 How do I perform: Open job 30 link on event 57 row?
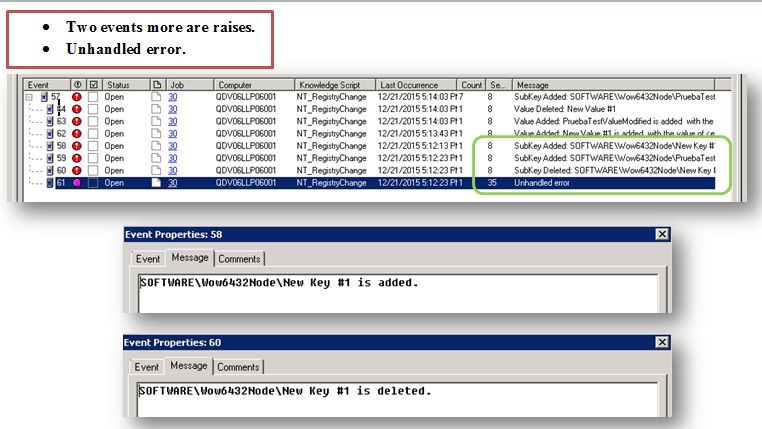tap(173, 97)
